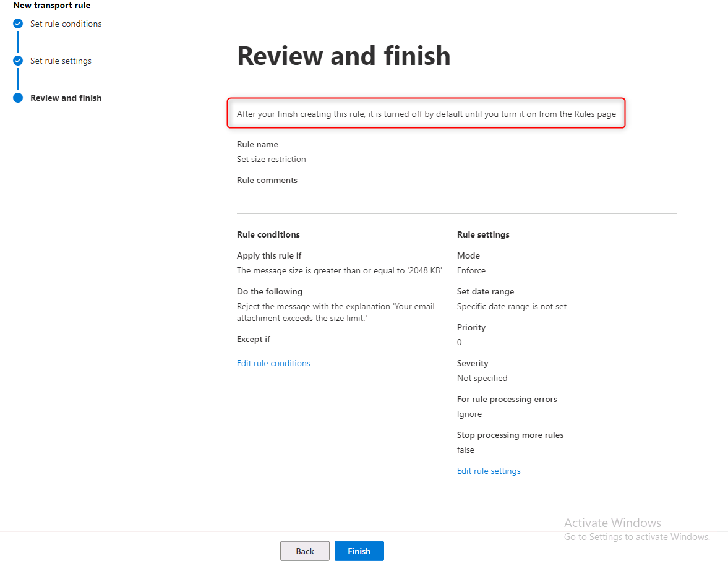Click the Mode value 'Enforce'
The width and height of the screenshot is (728, 566).
[x=471, y=271]
